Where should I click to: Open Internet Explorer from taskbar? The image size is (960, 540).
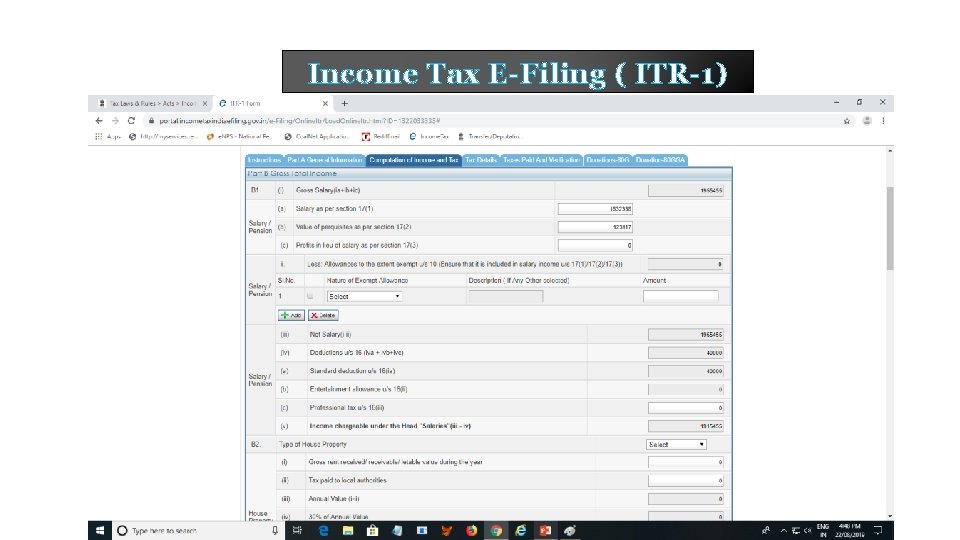520,531
